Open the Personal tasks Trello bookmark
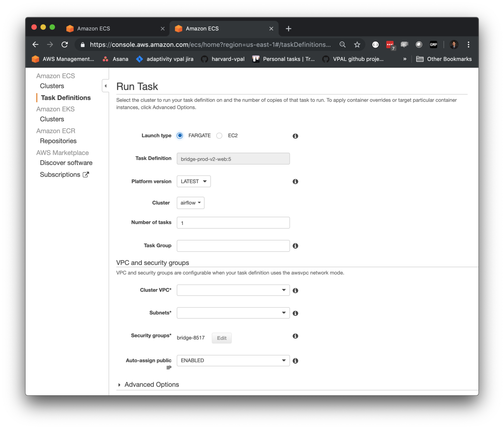Screen dimensions: 504x429 coord(283,59)
